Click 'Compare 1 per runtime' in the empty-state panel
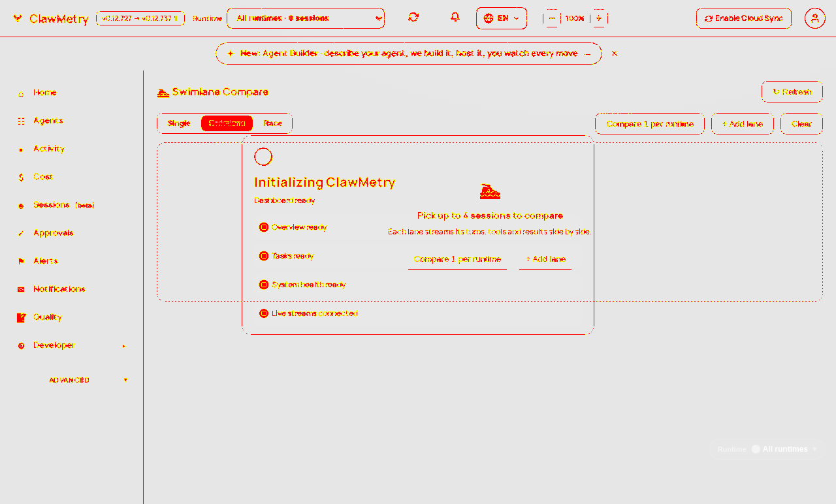The image size is (836, 504). tap(457, 259)
